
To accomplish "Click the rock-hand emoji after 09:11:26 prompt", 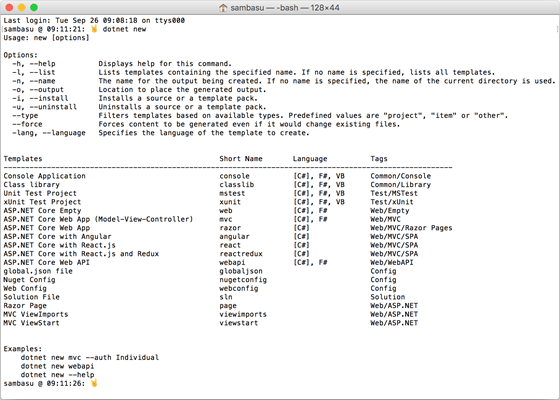I will [94, 383].
